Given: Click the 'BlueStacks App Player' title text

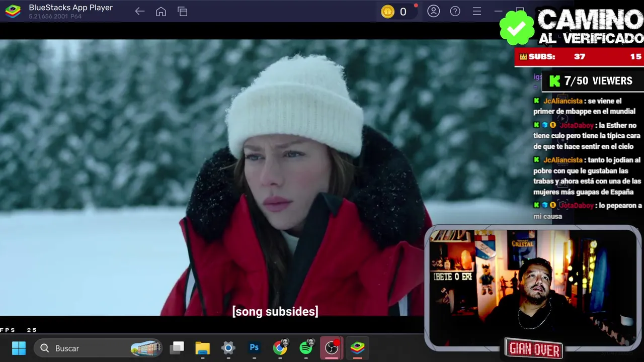Looking at the screenshot, I should click(70, 8).
